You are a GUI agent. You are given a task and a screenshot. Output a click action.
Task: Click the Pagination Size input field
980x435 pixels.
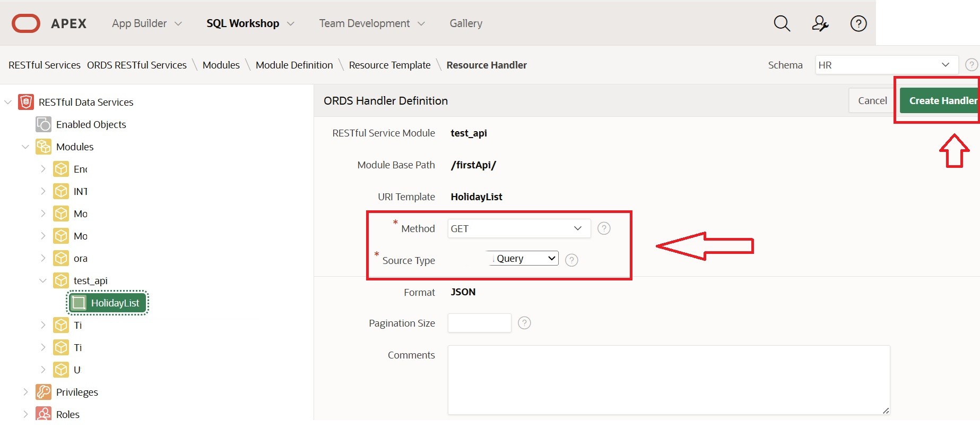(480, 323)
